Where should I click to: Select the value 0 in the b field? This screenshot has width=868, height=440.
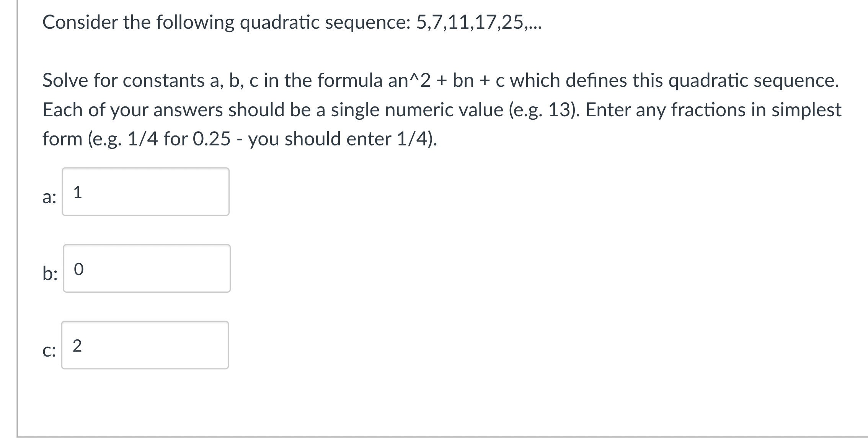click(x=78, y=269)
